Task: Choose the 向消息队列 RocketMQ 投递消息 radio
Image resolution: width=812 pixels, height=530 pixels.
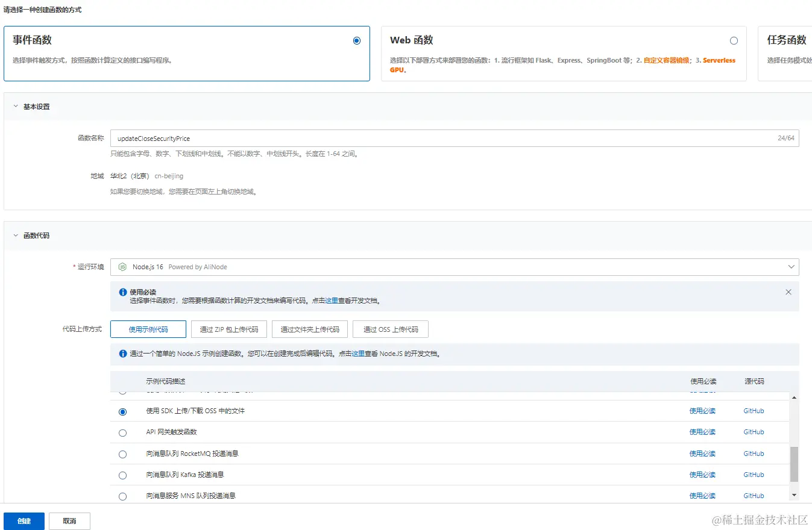Action: [123, 454]
